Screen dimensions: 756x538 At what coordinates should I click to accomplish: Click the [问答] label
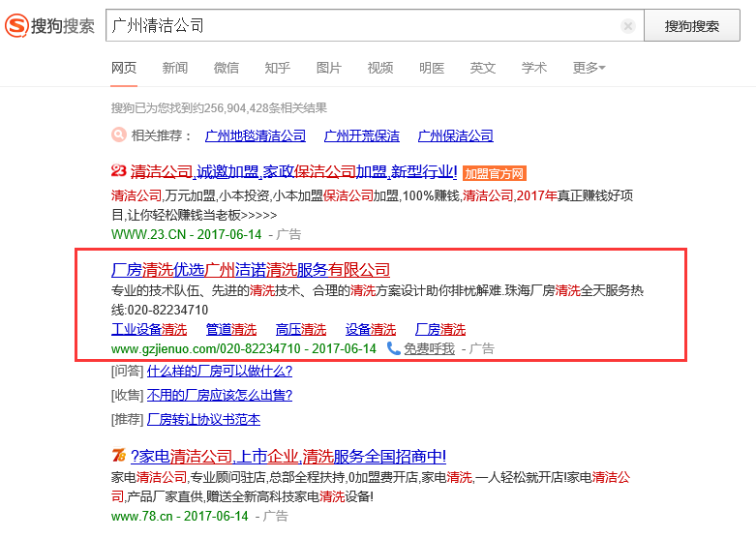coord(127,372)
